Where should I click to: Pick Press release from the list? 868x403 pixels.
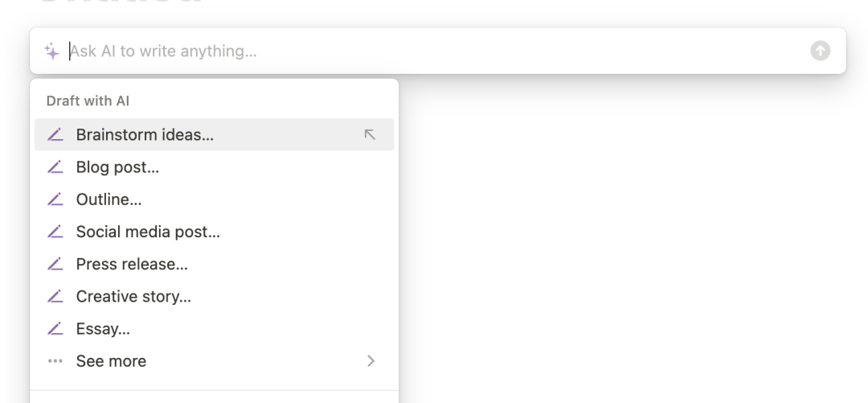132,264
